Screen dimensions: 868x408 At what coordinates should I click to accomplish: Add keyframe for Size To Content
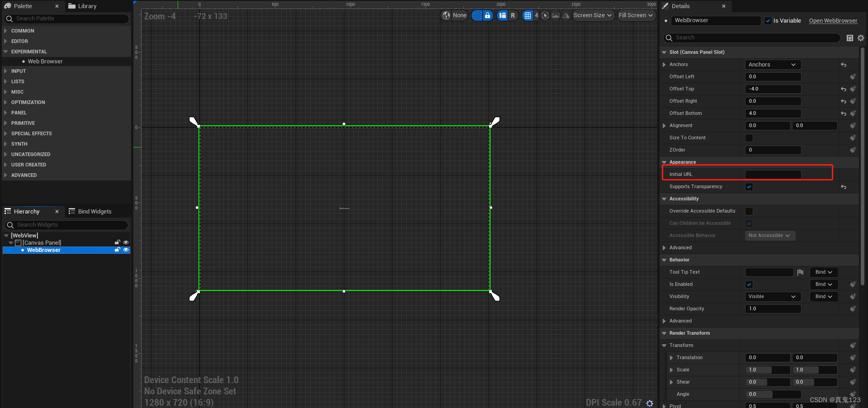853,138
